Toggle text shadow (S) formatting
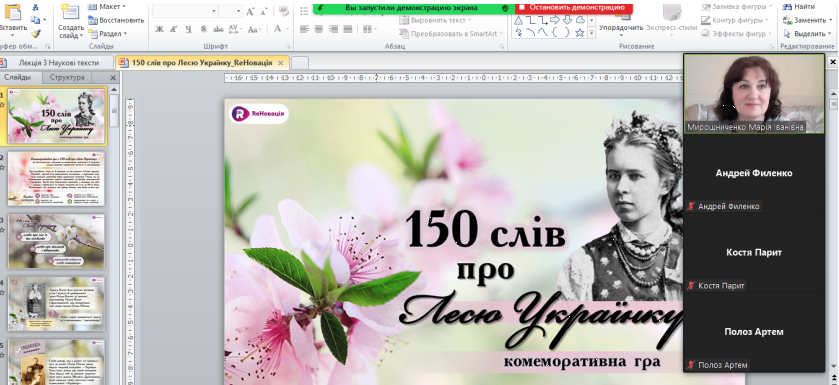The width and height of the screenshot is (839, 385). 203,29
